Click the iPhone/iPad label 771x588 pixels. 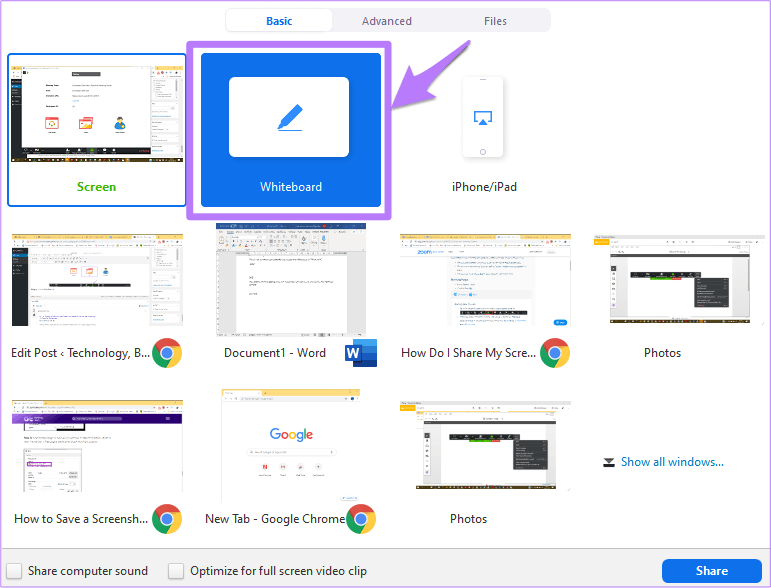(484, 187)
